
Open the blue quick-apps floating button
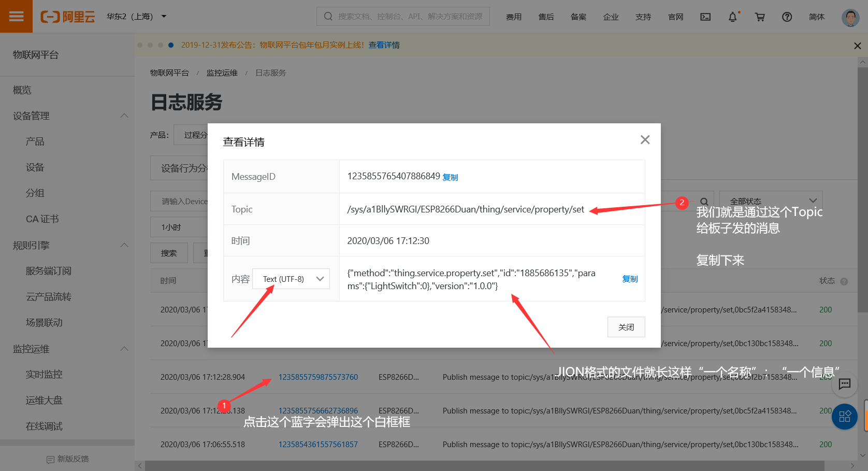[845, 416]
